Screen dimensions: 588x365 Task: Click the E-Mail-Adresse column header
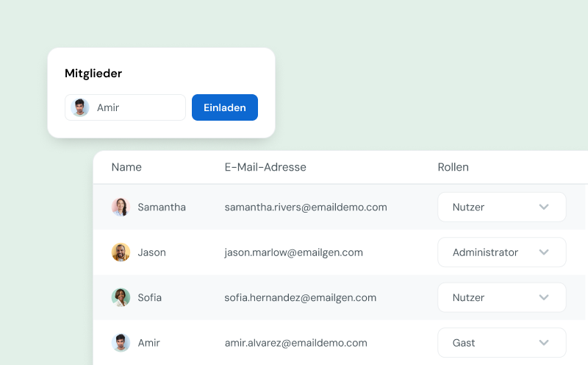coord(265,167)
